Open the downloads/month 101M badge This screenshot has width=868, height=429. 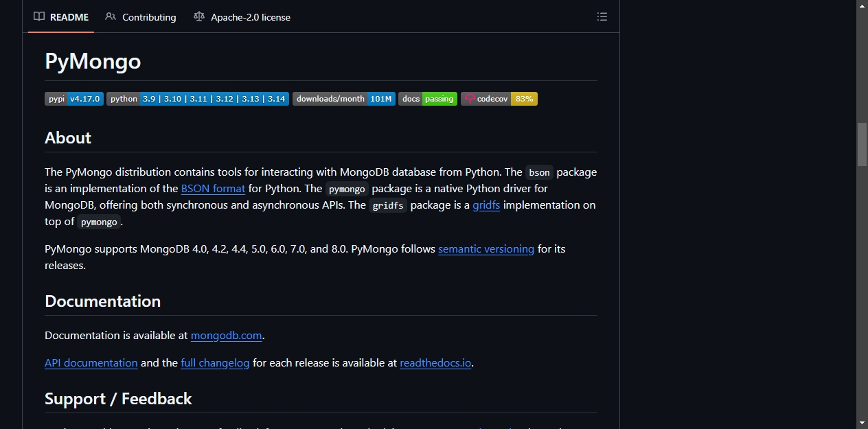coord(344,99)
